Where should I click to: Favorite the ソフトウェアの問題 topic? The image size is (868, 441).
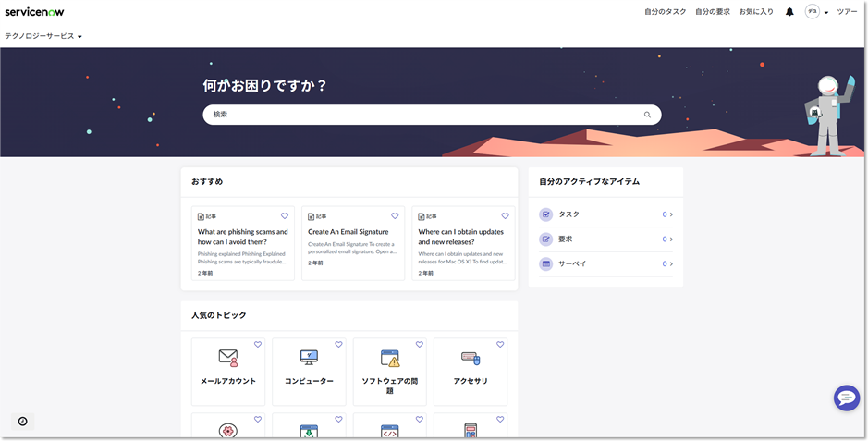420,344
